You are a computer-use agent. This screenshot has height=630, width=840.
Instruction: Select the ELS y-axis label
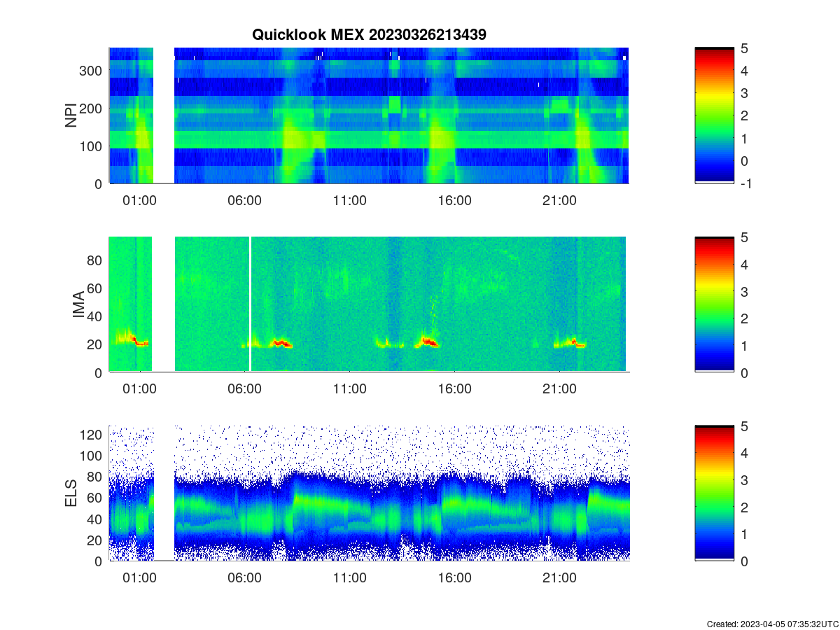coord(71,493)
